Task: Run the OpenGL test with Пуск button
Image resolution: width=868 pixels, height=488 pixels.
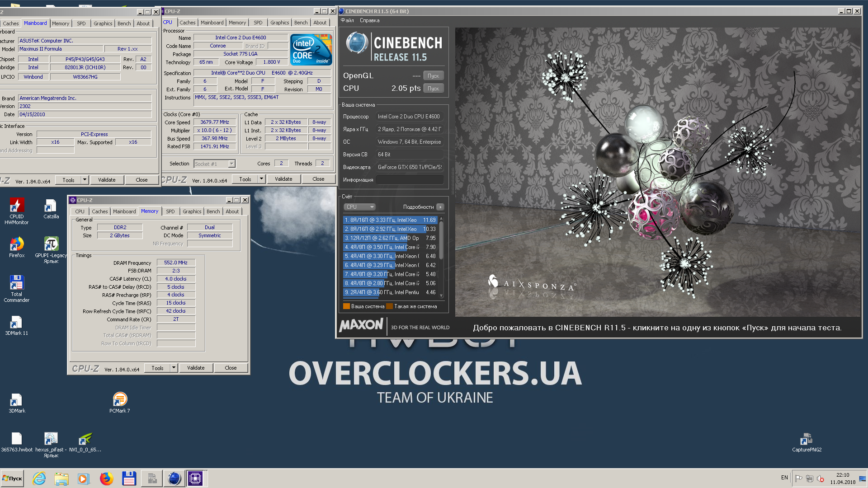Action: point(433,76)
